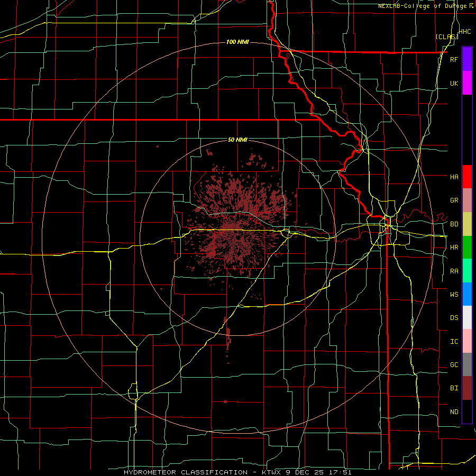
Task: Click the '50 NMI' range ring label
Action: (237, 140)
